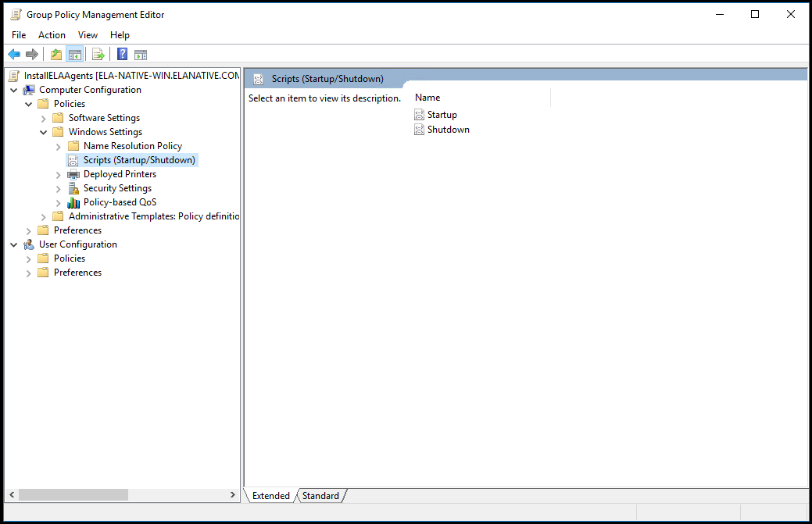
Task: Select Scripts (Startup/Shutdown) tree item
Action: [x=139, y=160]
